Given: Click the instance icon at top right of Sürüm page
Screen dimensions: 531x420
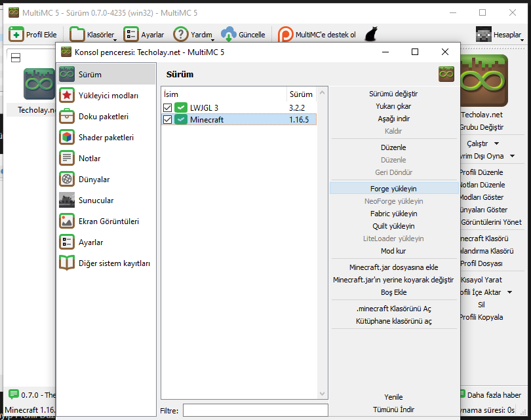Looking at the screenshot, I should point(446,74).
